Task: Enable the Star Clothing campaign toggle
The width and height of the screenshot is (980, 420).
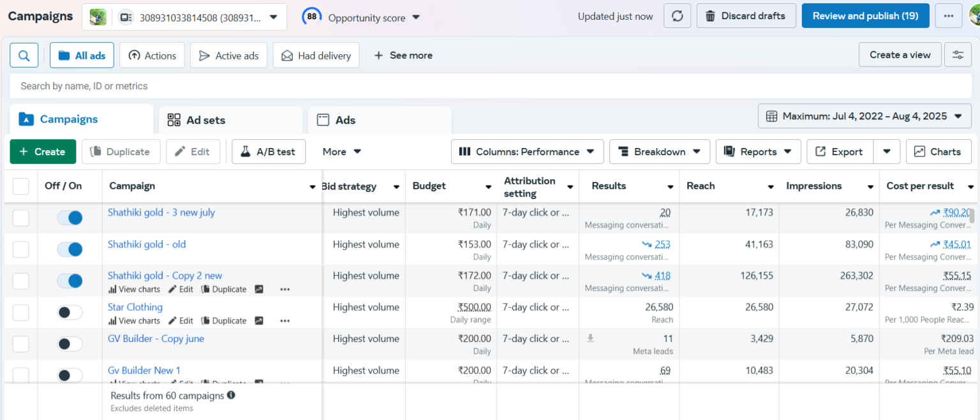Action: pyautogui.click(x=70, y=312)
